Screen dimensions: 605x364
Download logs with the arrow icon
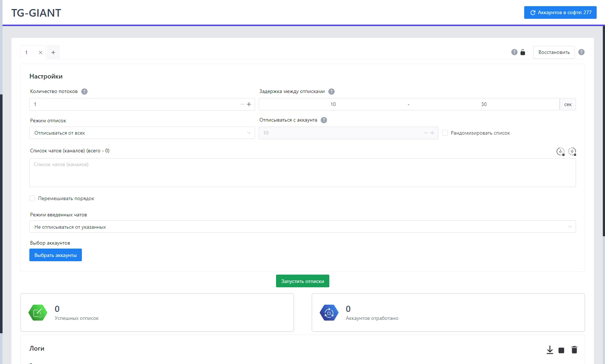[550, 350]
